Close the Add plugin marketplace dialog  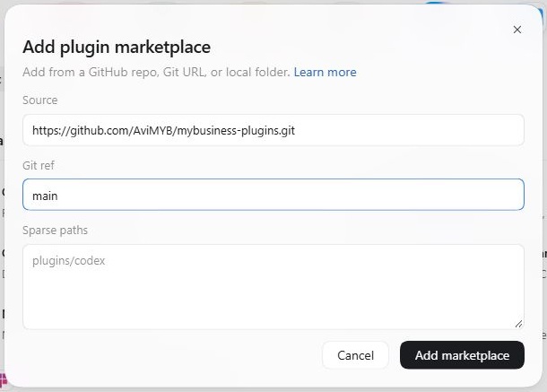pyautogui.click(x=517, y=30)
